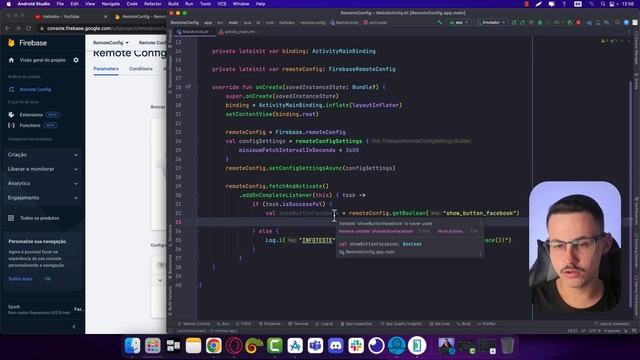Switch to the Parameters tab

[x=106, y=69]
